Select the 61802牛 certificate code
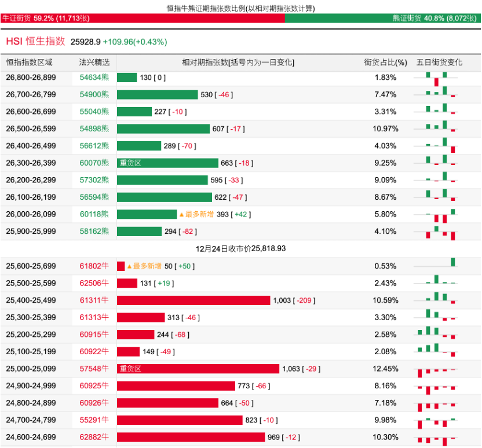Viewport: 482px width, 448px height. pos(94,266)
